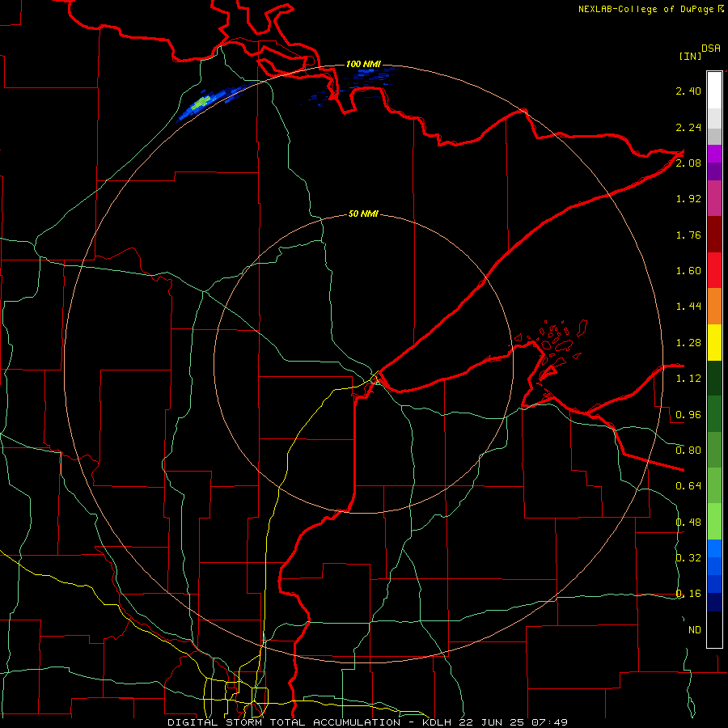
Task: Click the 100 NMI range ring label
Action: [x=363, y=64]
